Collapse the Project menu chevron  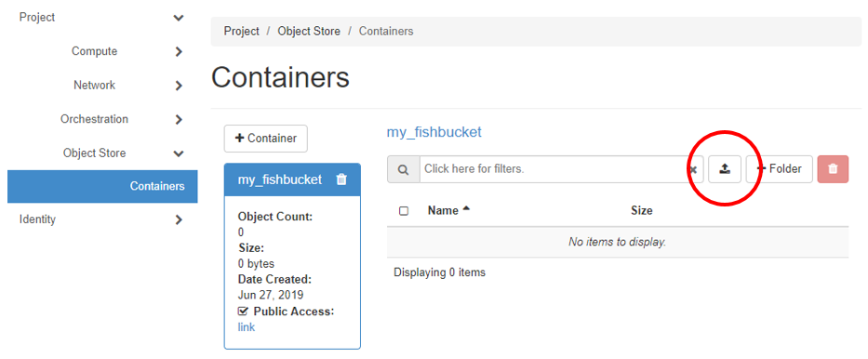[179, 18]
